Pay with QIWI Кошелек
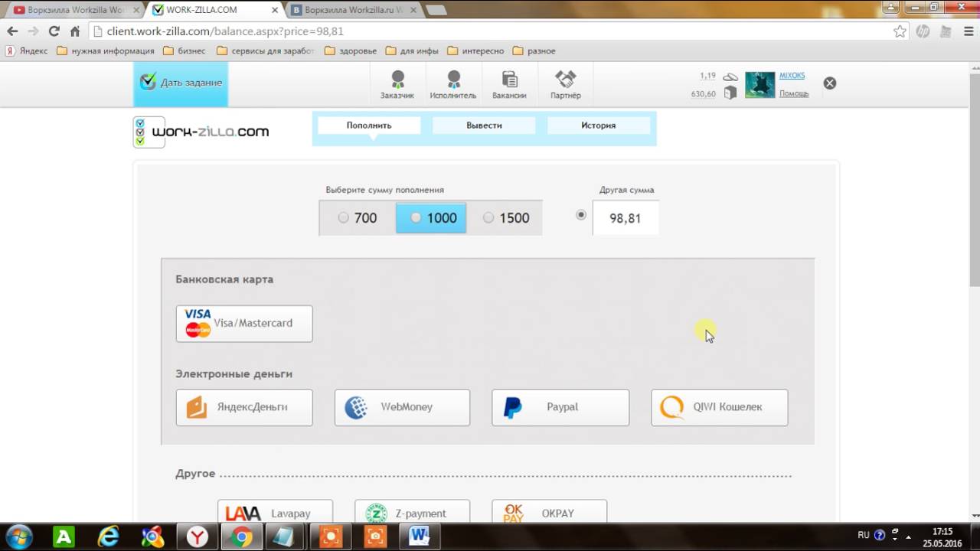 coord(720,407)
